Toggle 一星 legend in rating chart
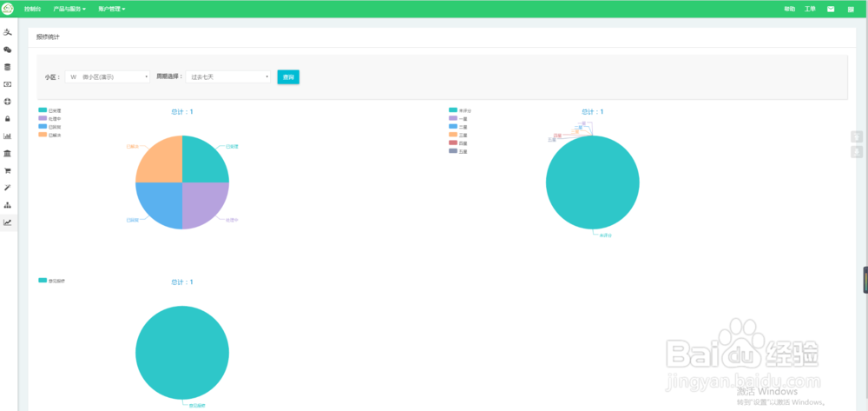The height and width of the screenshot is (411, 868). click(458, 118)
